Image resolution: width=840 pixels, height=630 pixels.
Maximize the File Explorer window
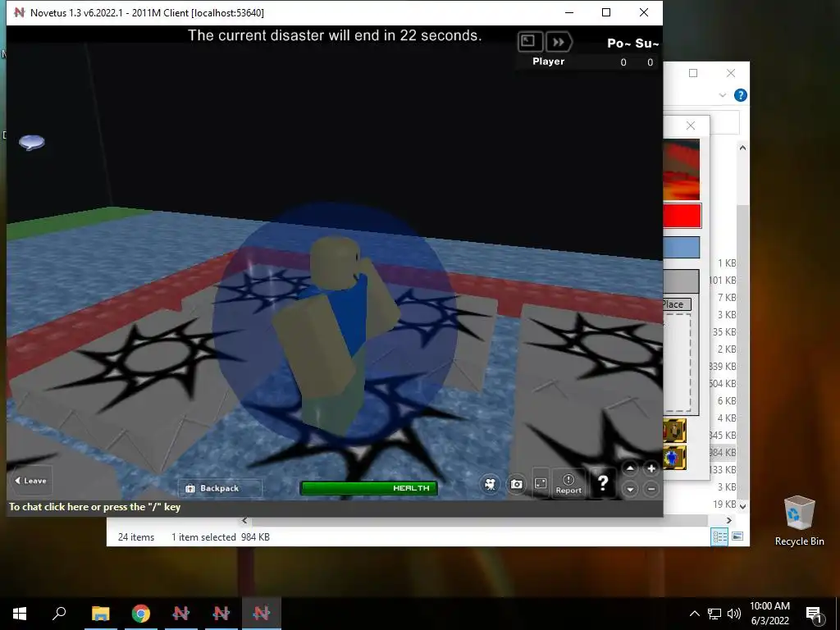point(692,73)
